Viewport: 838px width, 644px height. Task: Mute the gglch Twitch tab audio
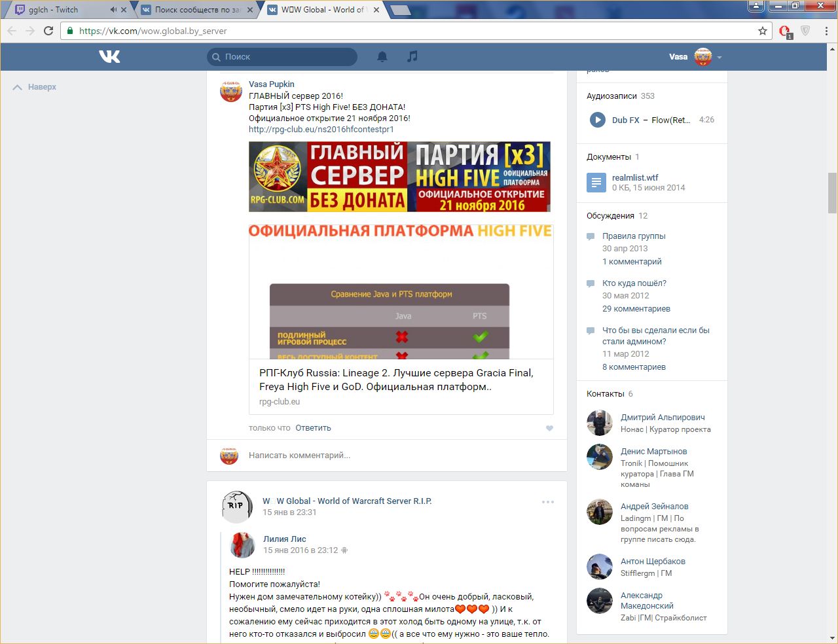(x=113, y=10)
